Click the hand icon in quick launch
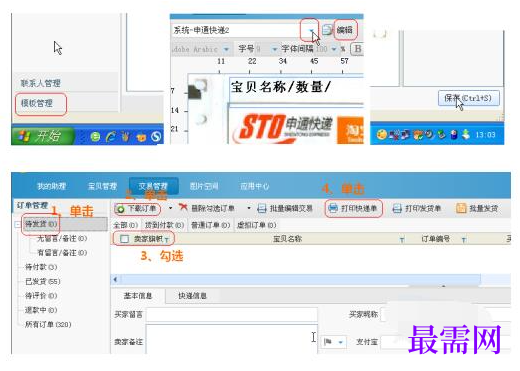Image resolution: width=520 pixels, height=371 pixels. [x=126, y=136]
